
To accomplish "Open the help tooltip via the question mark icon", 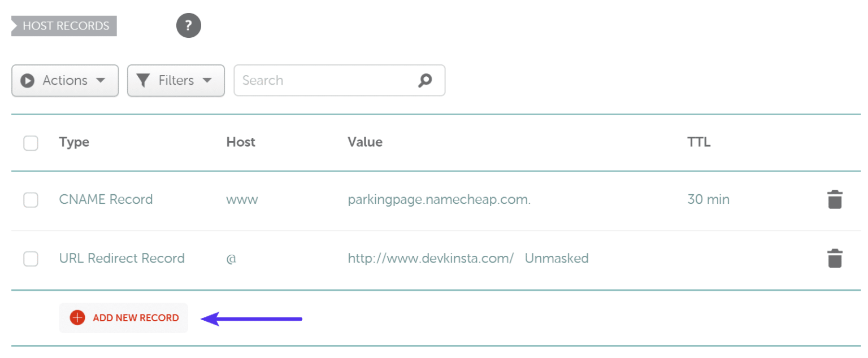I will coord(189,25).
